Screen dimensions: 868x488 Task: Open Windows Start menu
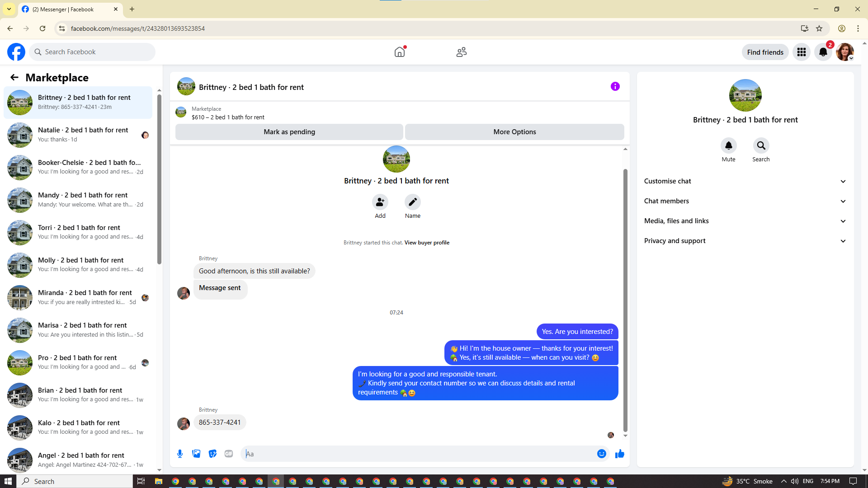pos(8,481)
